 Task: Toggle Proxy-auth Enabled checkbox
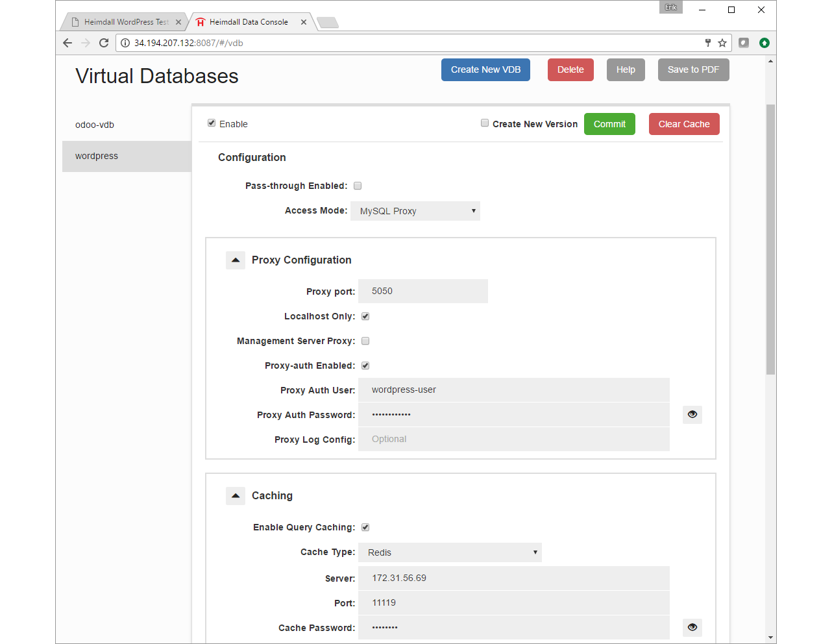click(x=365, y=365)
